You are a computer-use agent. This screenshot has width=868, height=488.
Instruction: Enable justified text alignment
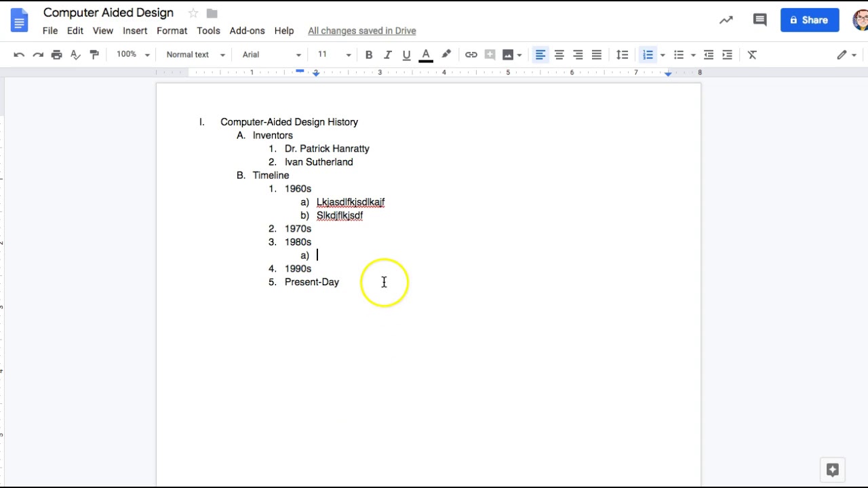597,55
